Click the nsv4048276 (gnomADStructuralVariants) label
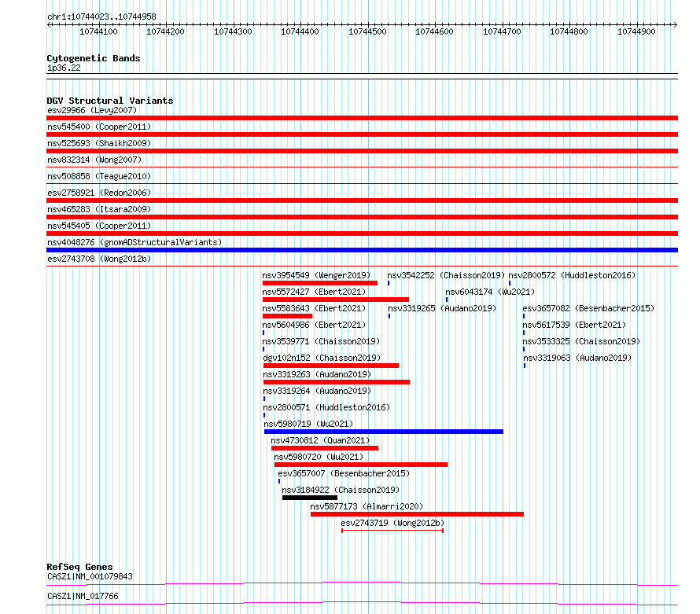 click(134, 242)
